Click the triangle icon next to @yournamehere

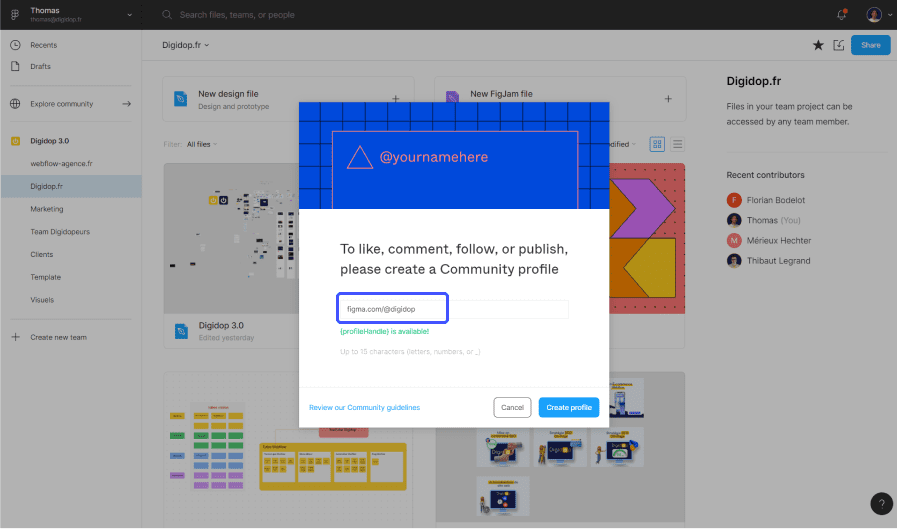(359, 157)
